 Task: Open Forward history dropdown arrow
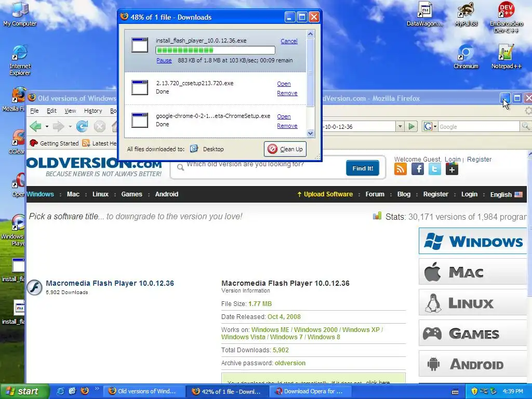click(70, 127)
